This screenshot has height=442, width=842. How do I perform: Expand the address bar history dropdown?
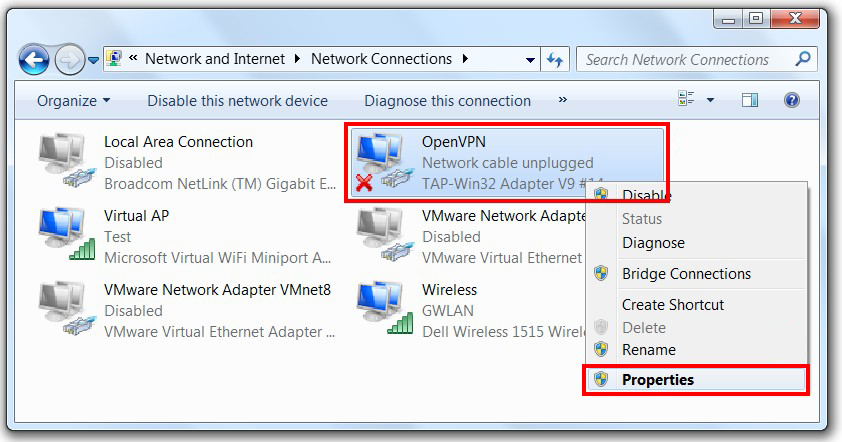point(530,60)
